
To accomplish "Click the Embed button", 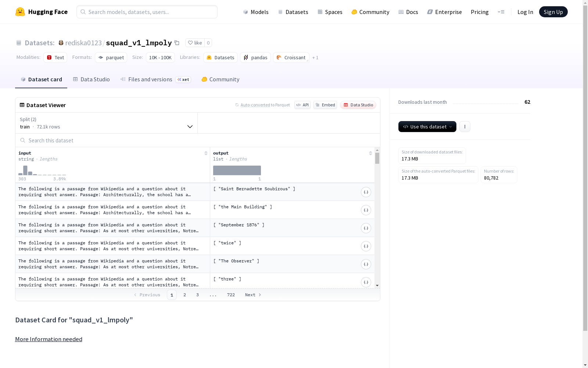I will tap(325, 105).
